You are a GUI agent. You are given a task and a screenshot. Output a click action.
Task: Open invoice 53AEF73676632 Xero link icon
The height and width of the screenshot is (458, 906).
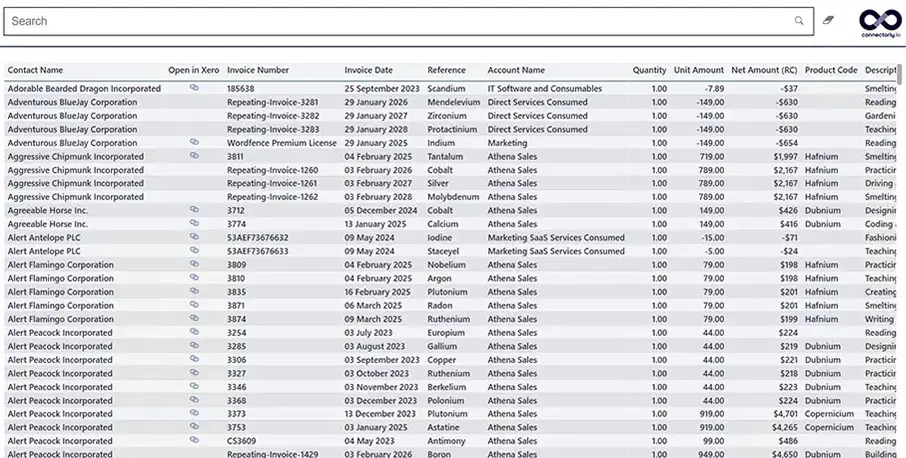pos(194,237)
